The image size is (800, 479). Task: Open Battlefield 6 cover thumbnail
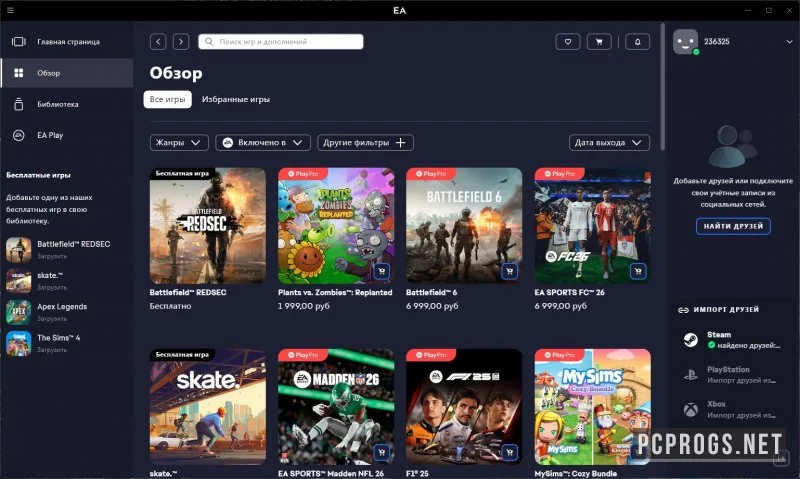[464, 225]
